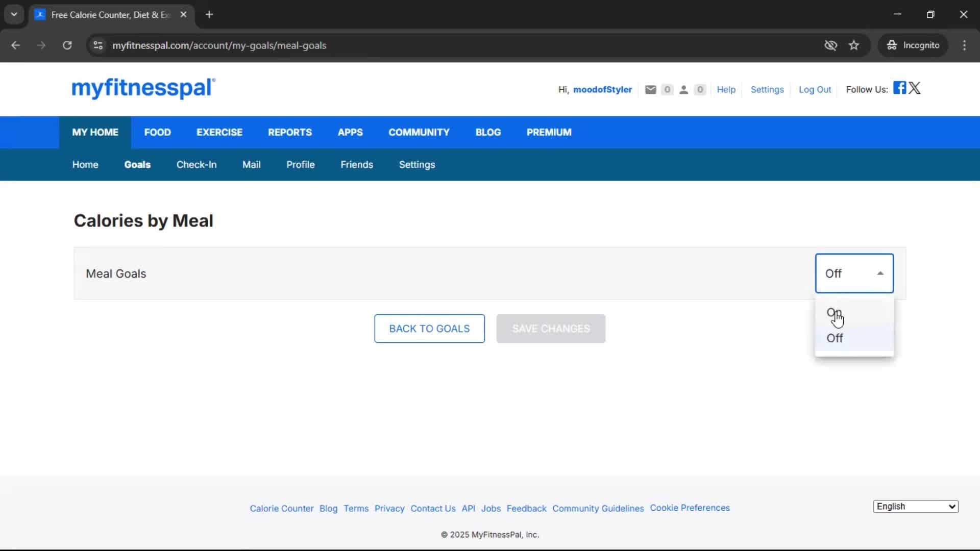Open Cookie Preferences footer link
This screenshot has width=980, height=551.
pos(690,508)
